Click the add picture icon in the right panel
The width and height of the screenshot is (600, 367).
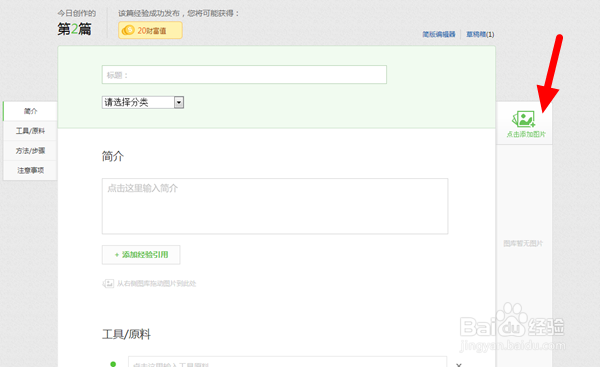click(523, 119)
